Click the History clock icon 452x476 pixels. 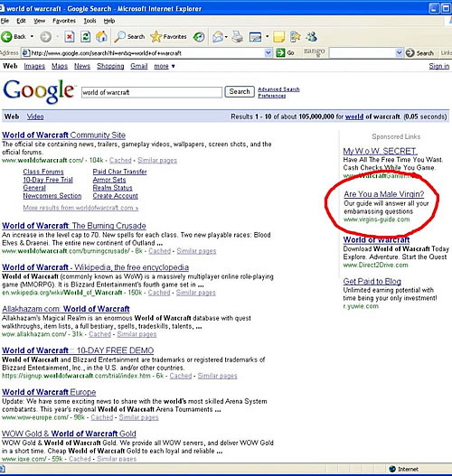[x=199, y=37]
